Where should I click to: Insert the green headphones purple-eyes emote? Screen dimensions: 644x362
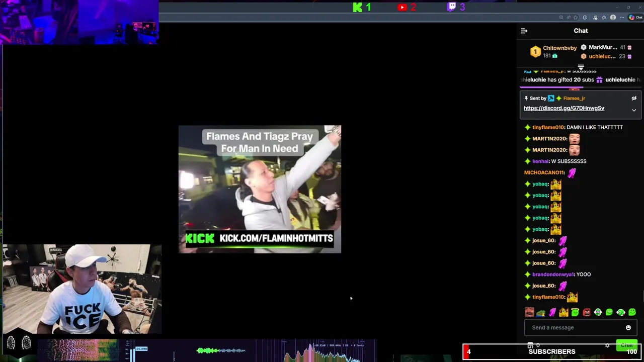(598, 312)
